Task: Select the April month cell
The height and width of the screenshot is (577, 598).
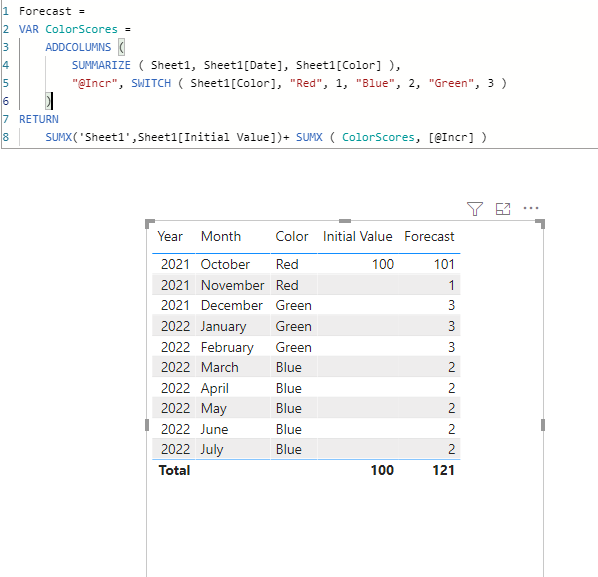Action: point(214,388)
